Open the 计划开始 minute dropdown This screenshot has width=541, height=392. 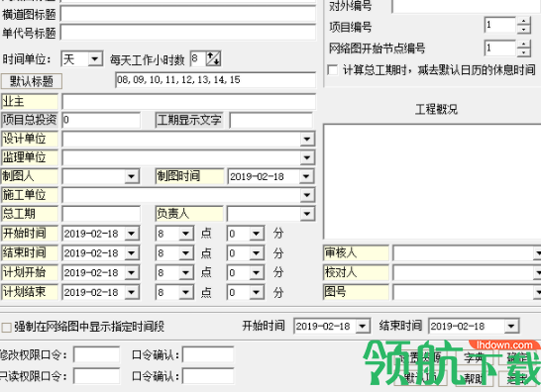point(257,272)
